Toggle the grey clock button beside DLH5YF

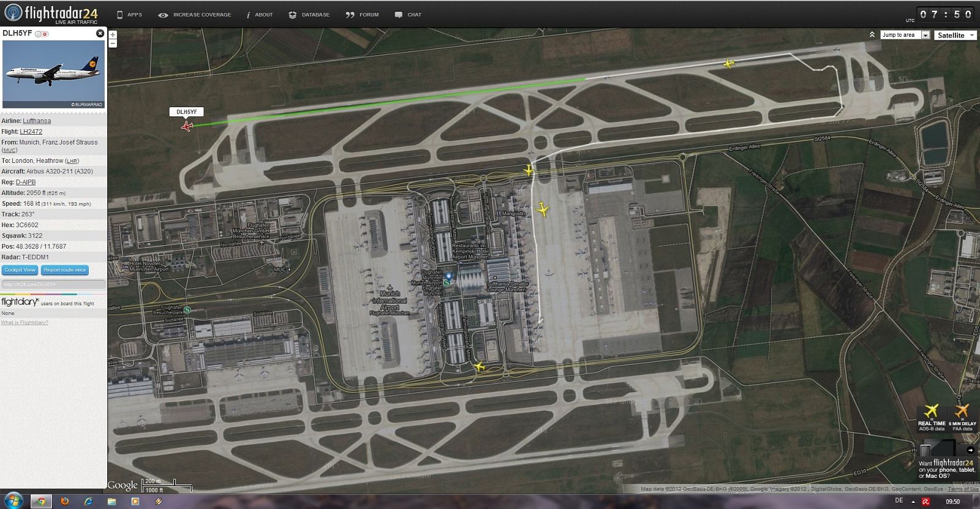[x=38, y=34]
